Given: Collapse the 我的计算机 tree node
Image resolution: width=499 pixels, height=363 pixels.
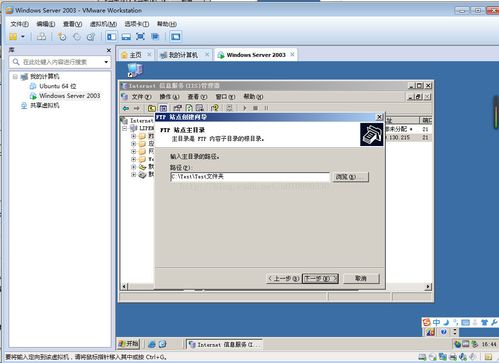Looking at the screenshot, I should [15, 77].
